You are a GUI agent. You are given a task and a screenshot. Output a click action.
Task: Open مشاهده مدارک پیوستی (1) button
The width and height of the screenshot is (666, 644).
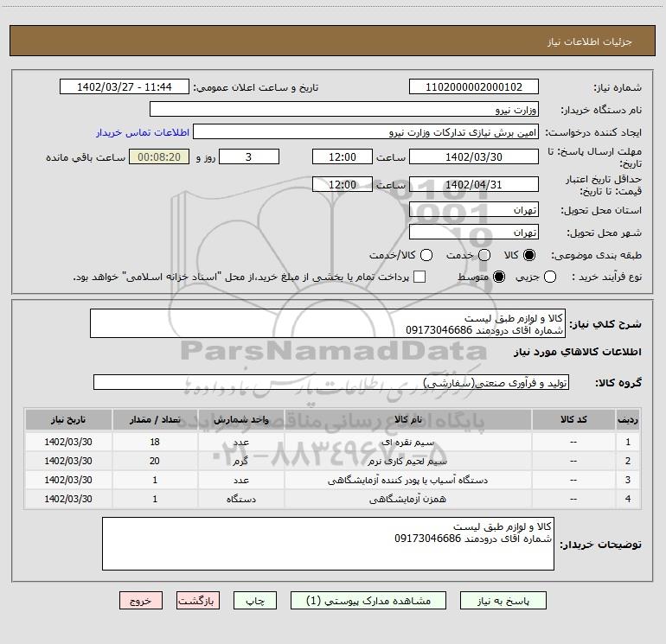368,601
